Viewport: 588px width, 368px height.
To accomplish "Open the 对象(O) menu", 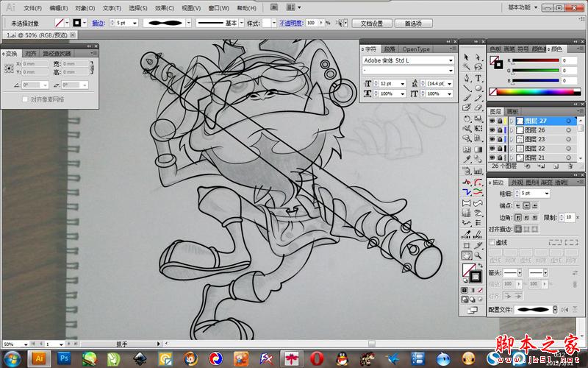I will (85, 8).
